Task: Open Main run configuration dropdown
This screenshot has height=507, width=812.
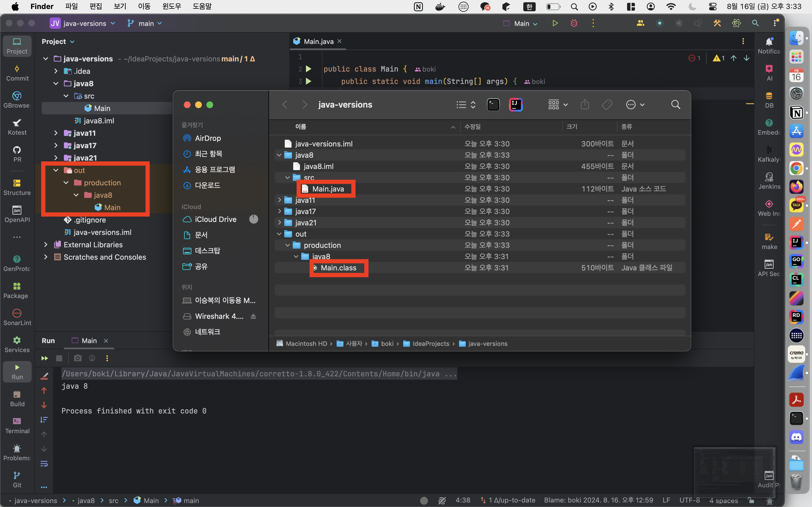Action: point(521,23)
